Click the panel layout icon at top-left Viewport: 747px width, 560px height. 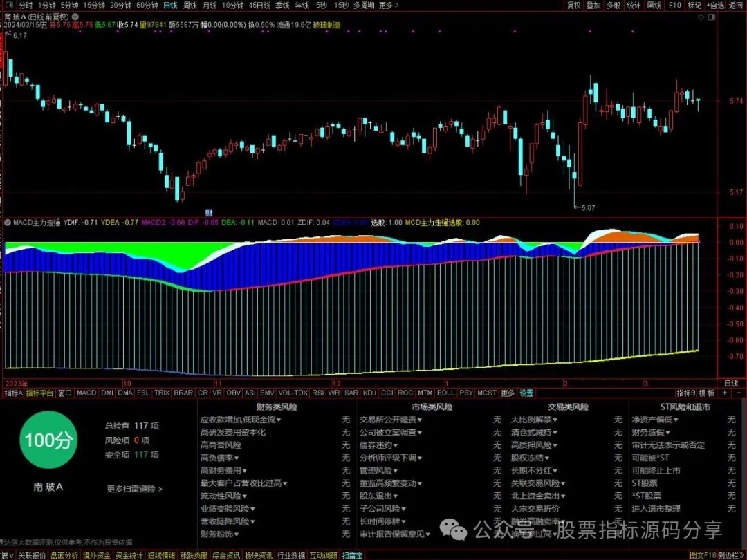(10, 6)
